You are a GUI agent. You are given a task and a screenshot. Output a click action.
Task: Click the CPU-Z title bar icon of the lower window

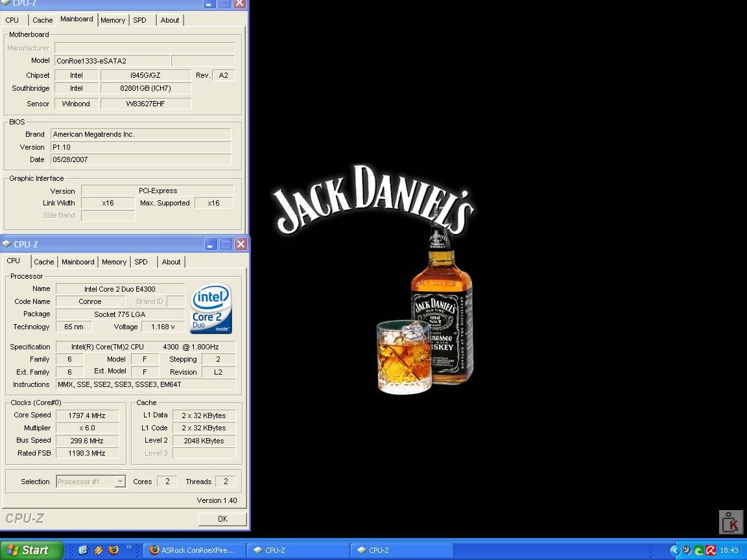click(6, 244)
